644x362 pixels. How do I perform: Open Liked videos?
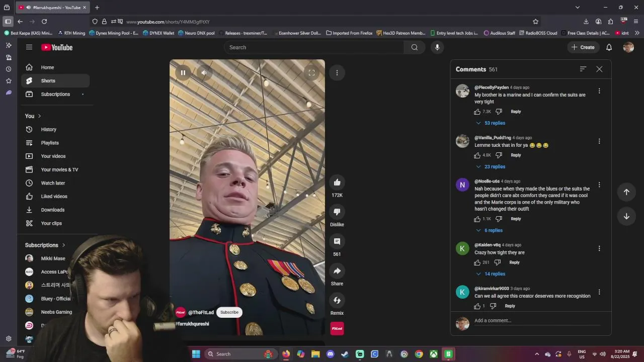pos(55,197)
